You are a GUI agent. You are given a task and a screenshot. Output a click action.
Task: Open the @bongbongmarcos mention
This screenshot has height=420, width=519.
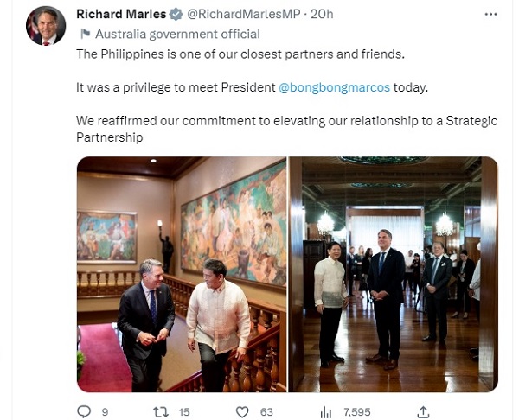(334, 87)
